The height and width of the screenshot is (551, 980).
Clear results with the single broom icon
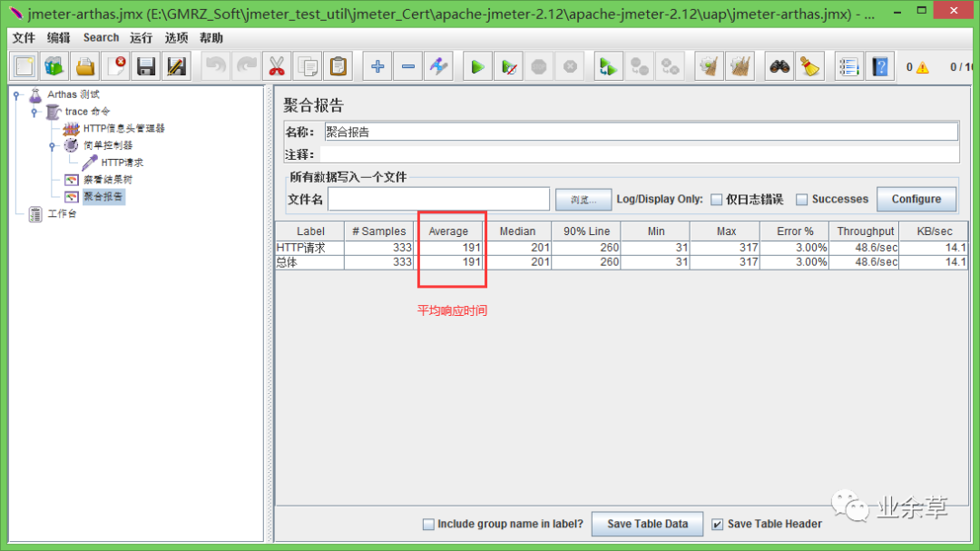coord(709,66)
